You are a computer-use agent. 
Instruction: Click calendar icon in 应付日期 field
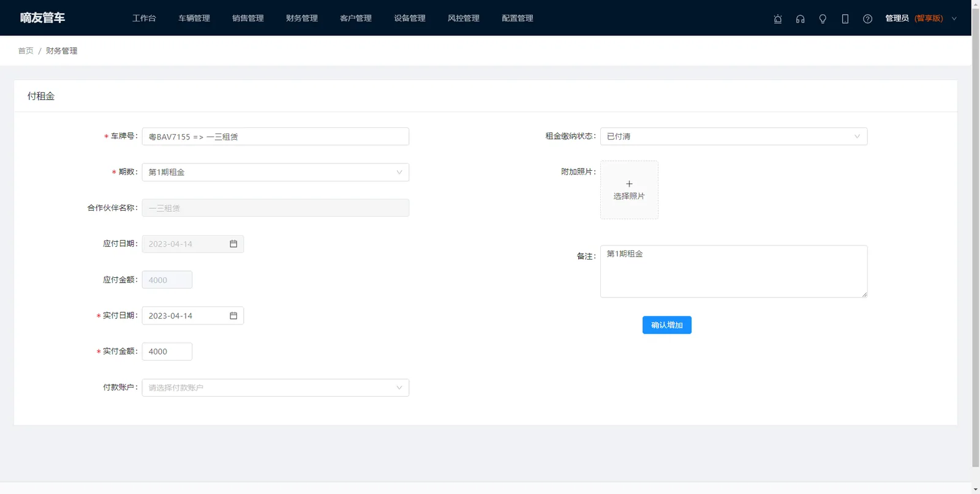click(233, 244)
